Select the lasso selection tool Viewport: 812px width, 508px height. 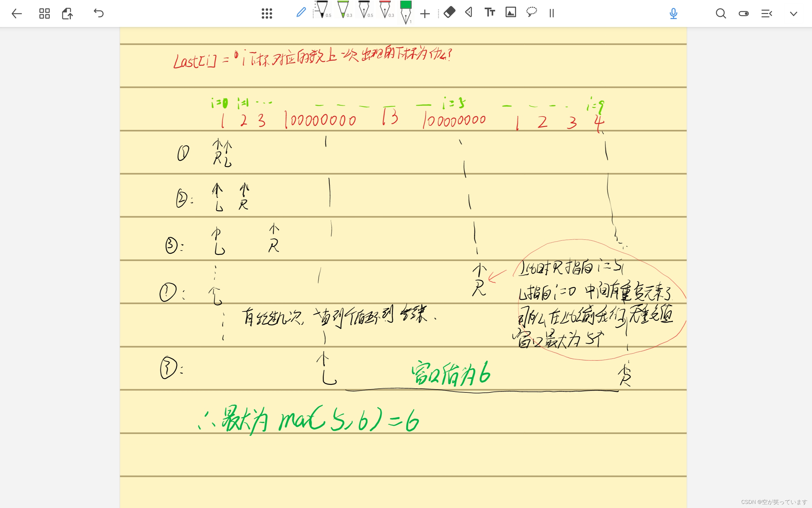[532, 12]
